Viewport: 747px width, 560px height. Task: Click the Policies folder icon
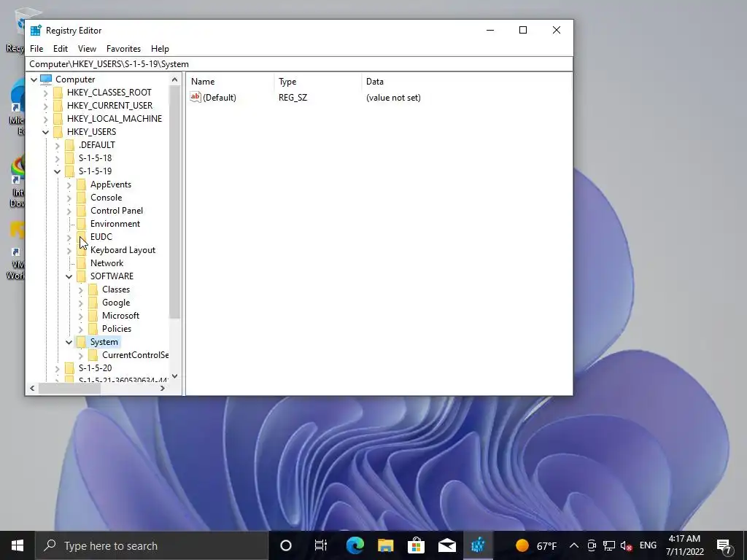point(93,329)
